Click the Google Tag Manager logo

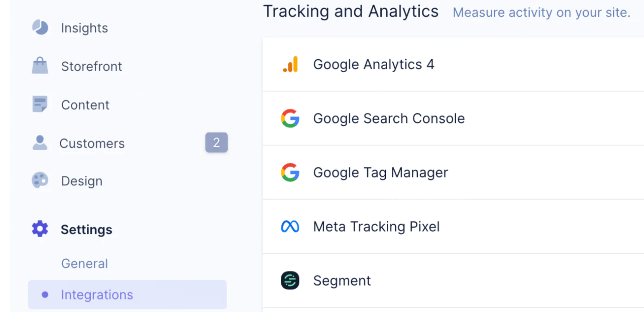pos(290,172)
